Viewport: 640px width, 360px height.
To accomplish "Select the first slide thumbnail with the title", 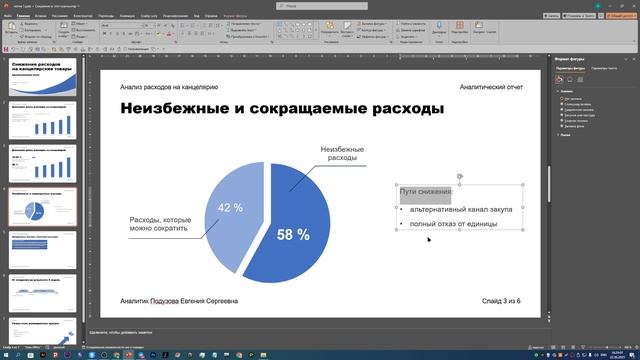I will click(x=42, y=77).
